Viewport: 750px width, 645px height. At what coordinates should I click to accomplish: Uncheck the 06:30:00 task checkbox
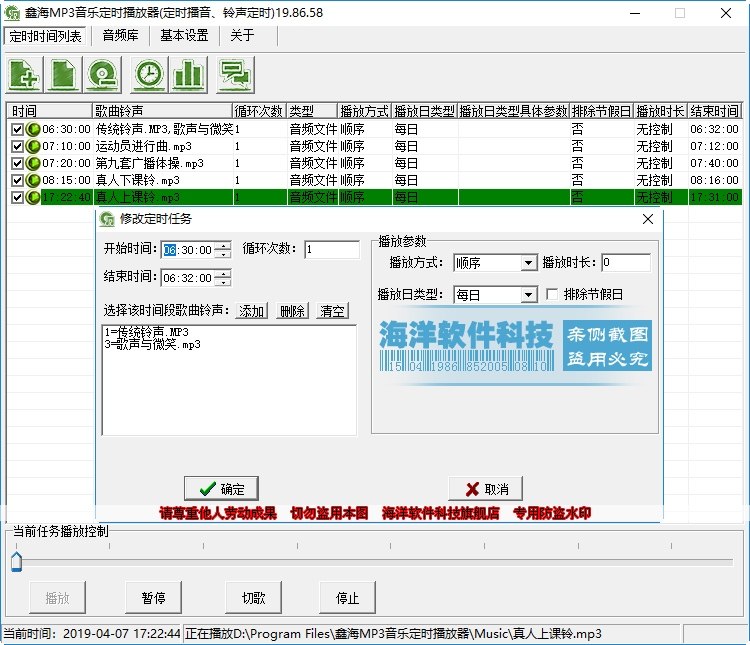pyautogui.click(x=17, y=129)
